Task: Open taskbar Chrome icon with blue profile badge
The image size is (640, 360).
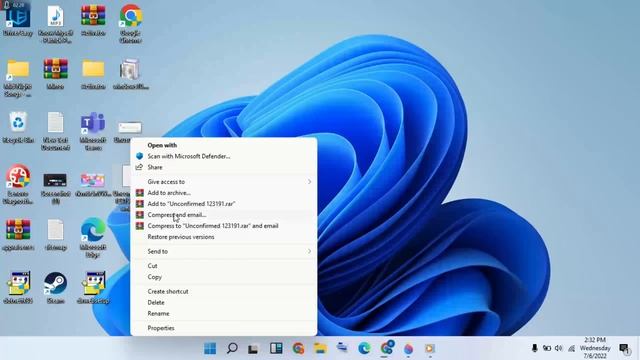Action: coord(387,348)
